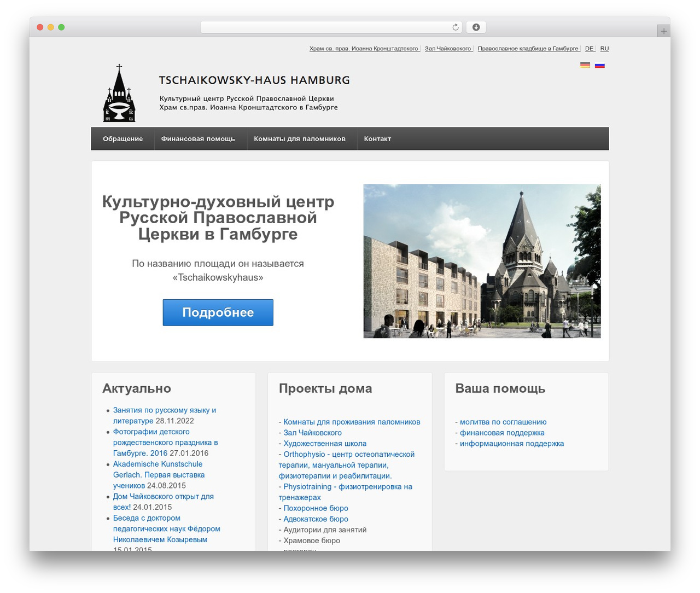The width and height of the screenshot is (700, 593).
Task: Click the browser download icon
Action: tap(476, 27)
